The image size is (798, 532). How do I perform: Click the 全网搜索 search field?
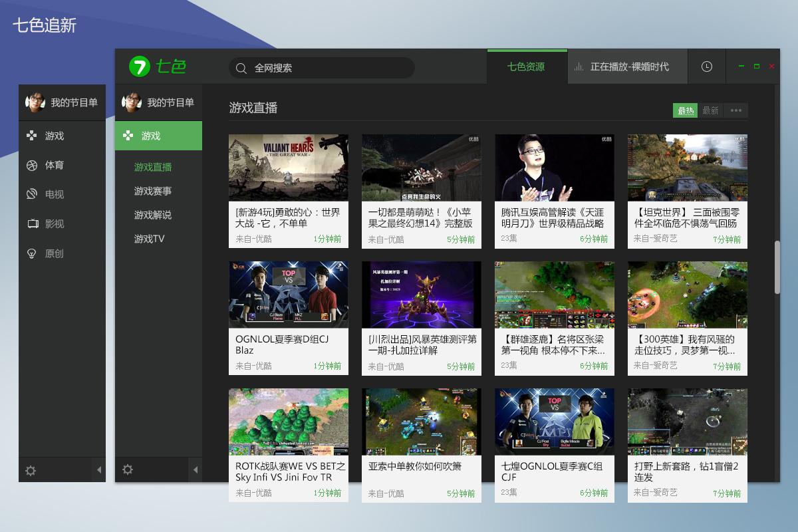coord(322,68)
